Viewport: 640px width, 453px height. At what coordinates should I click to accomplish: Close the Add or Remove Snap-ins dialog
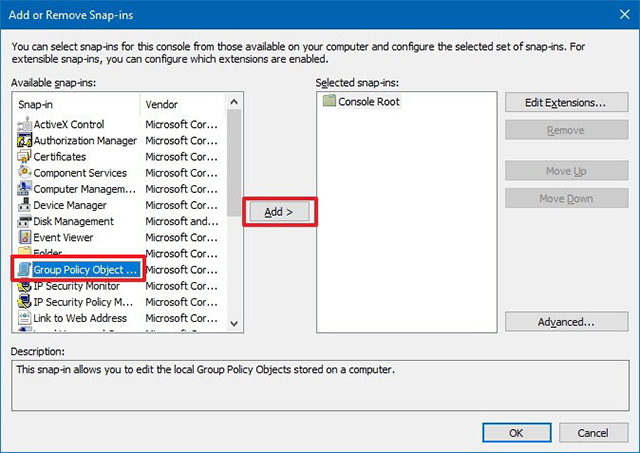[x=624, y=15]
